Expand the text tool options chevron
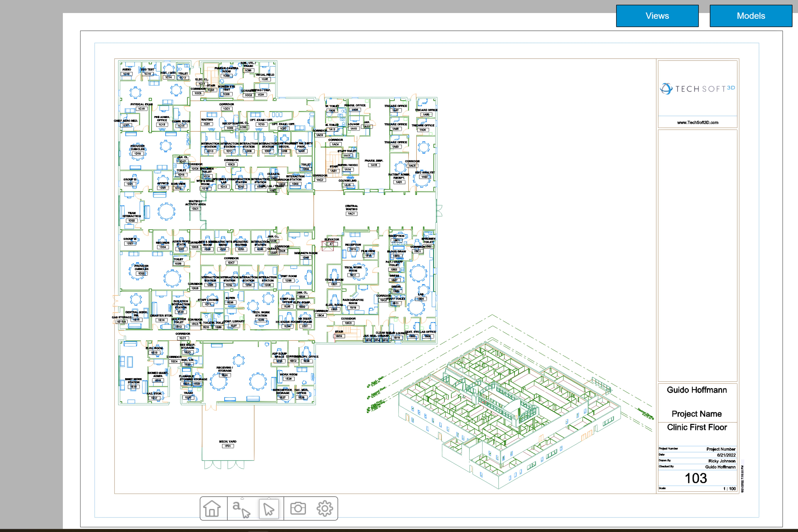798x532 pixels. [x=242, y=499]
